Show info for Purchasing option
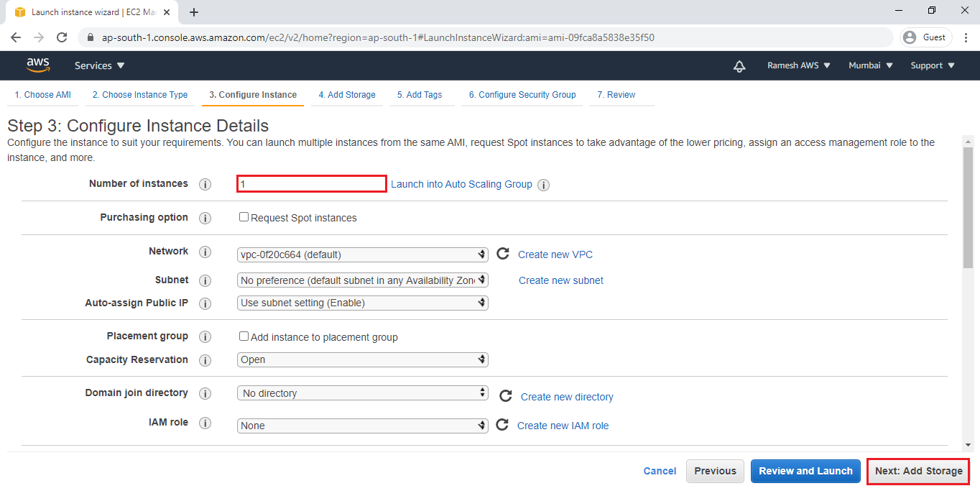980x491 pixels. click(x=205, y=218)
